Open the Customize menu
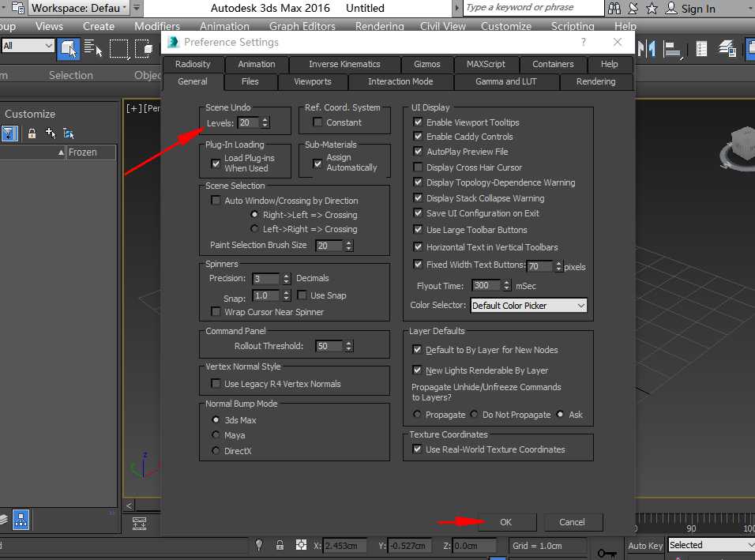 505,26
